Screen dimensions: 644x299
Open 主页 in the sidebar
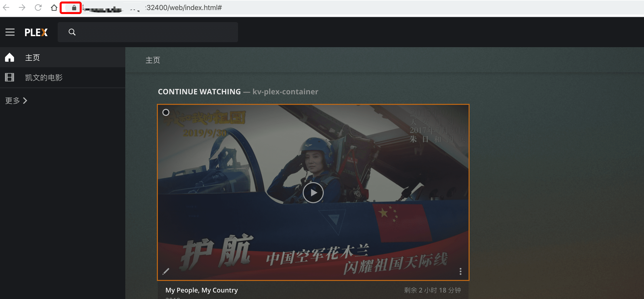coord(63,57)
